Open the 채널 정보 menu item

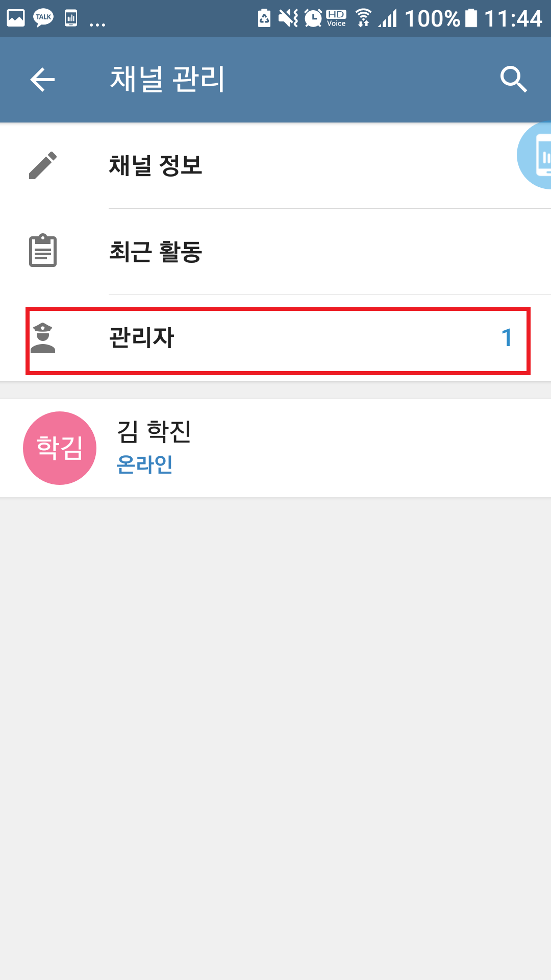click(x=156, y=165)
